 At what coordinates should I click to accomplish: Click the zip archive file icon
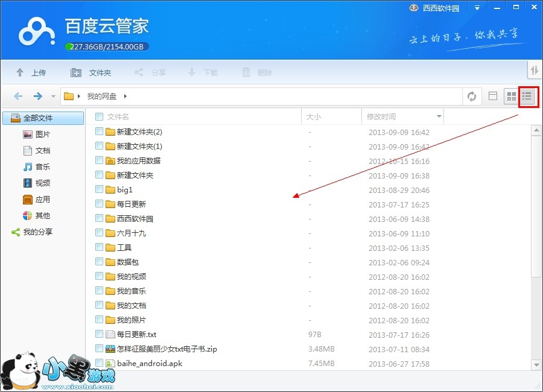coord(110,349)
